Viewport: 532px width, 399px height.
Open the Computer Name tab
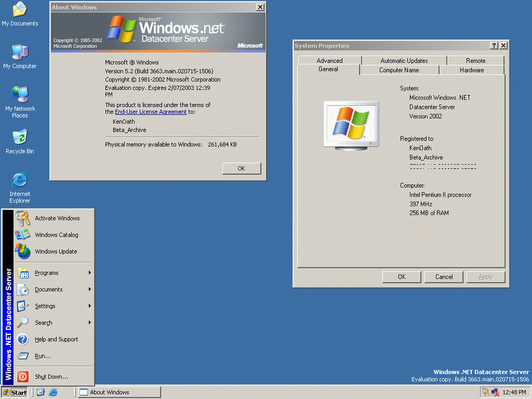coord(398,70)
